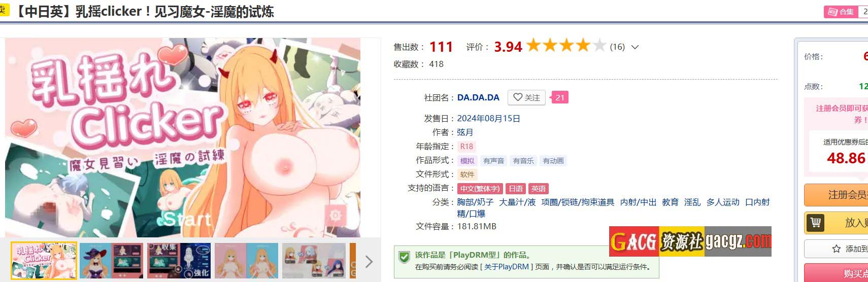Click the shopping cart icon
This screenshot has width=868, height=282.
[x=815, y=222]
